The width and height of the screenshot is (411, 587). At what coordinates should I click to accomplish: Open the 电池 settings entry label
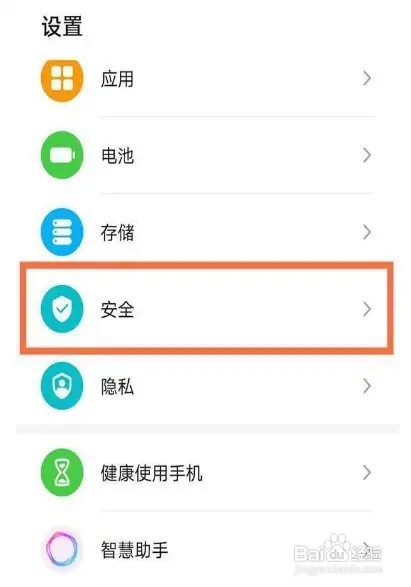(117, 155)
